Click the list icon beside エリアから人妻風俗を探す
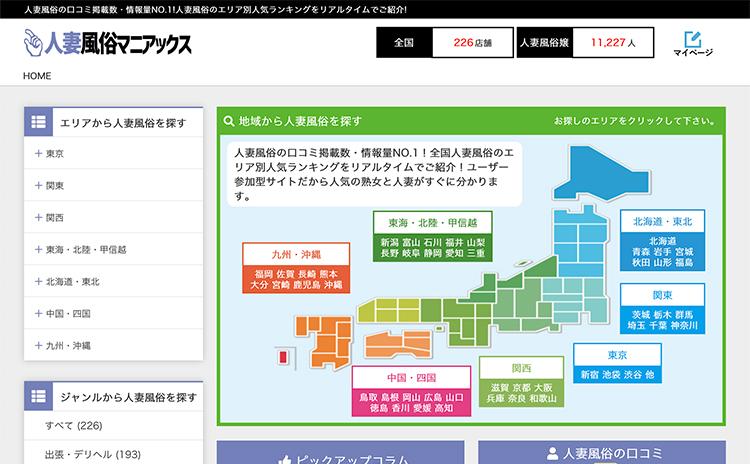 [x=39, y=121]
